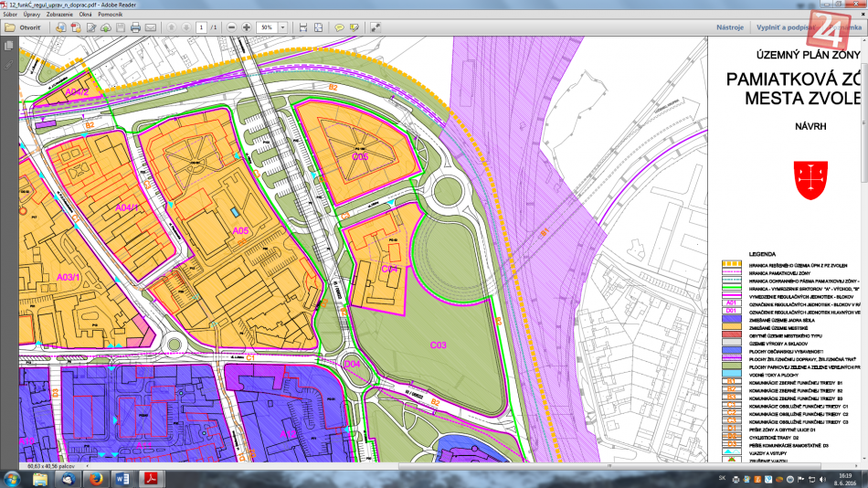
Task: Click the fit page width icon
Action: pos(301,28)
